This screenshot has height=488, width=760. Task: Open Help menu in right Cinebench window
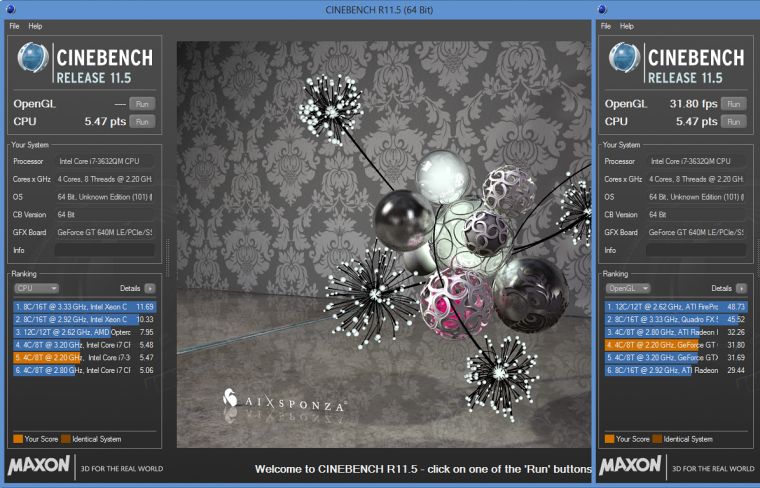[626, 26]
